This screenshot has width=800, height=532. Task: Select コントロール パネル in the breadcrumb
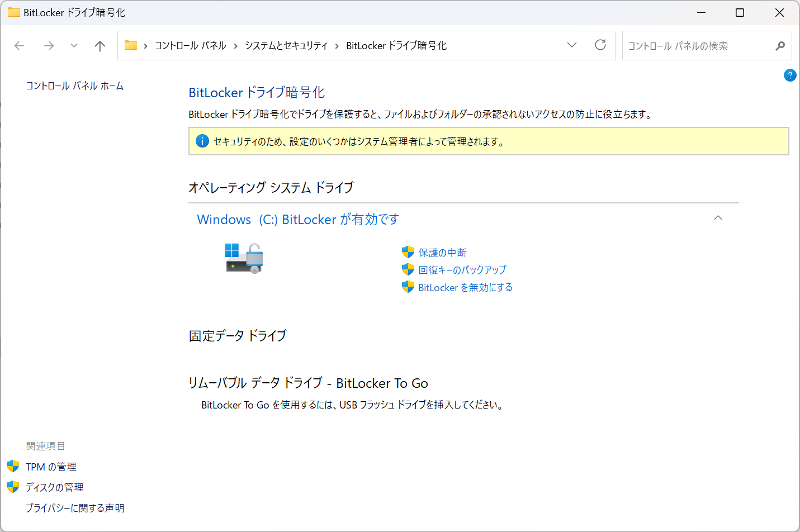tap(190, 46)
